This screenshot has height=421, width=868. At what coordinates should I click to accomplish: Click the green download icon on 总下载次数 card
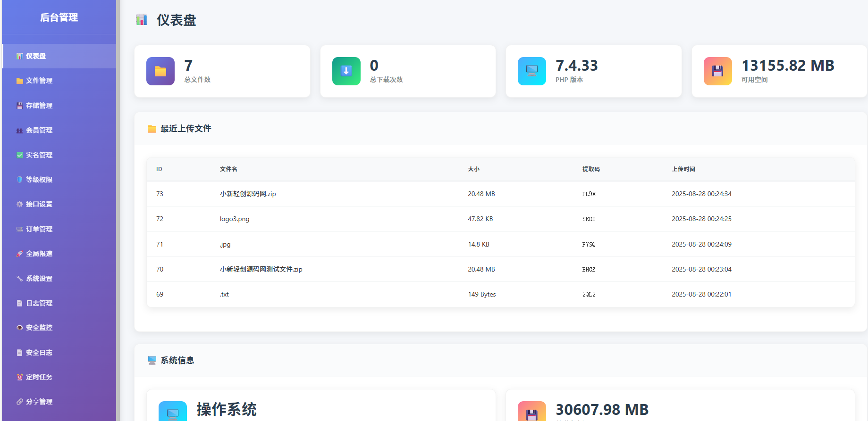pos(346,71)
